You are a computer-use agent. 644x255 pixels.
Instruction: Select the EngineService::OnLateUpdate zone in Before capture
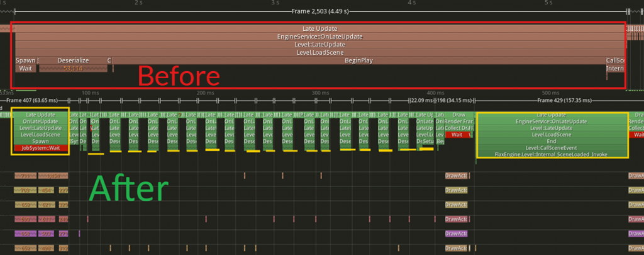319,37
